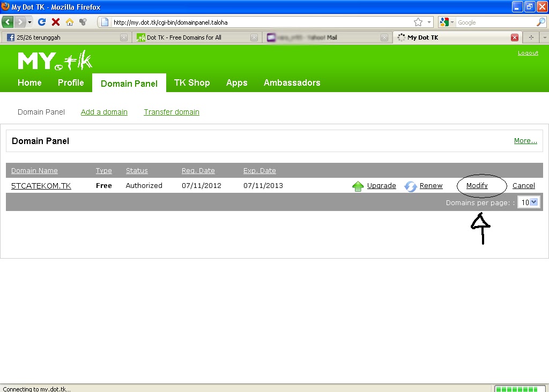This screenshot has width=549, height=392.
Task: Sort by Exp. Date column header
Action: pyautogui.click(x=259, y=171)
